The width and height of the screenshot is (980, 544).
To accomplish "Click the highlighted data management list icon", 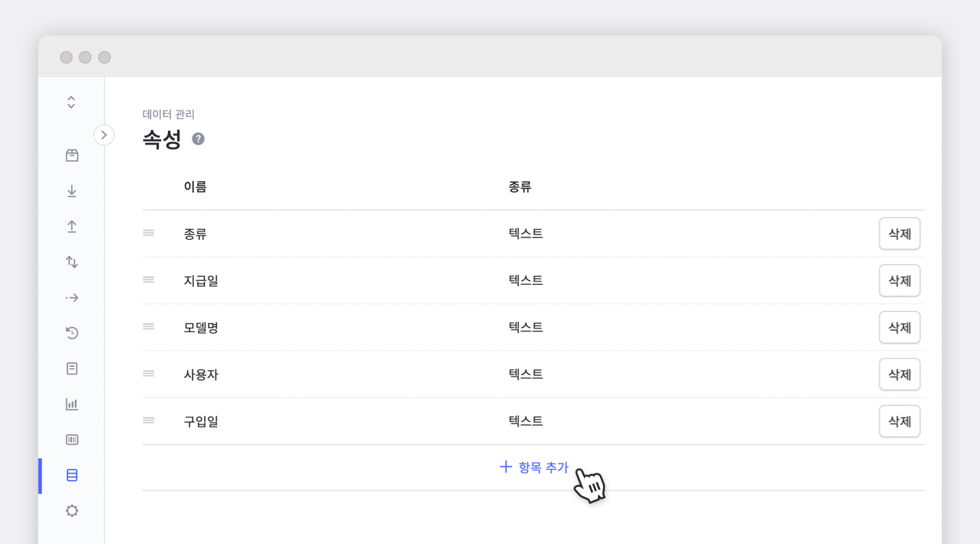I will [72, 475].
